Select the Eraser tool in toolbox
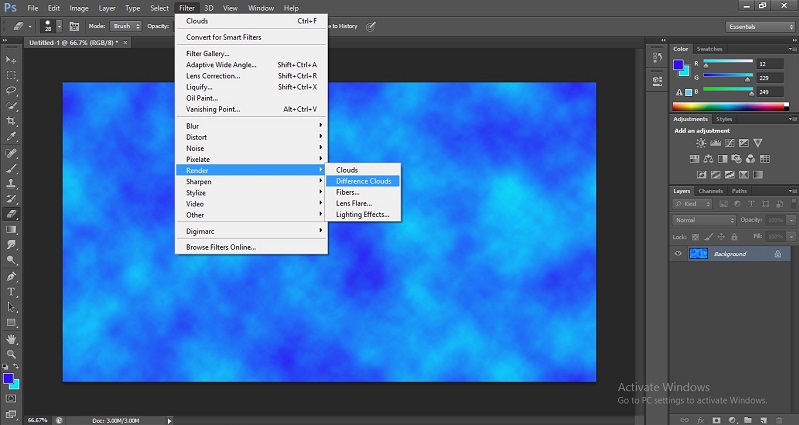This screenshot has width=799, height=425. (x=11, y=214)
